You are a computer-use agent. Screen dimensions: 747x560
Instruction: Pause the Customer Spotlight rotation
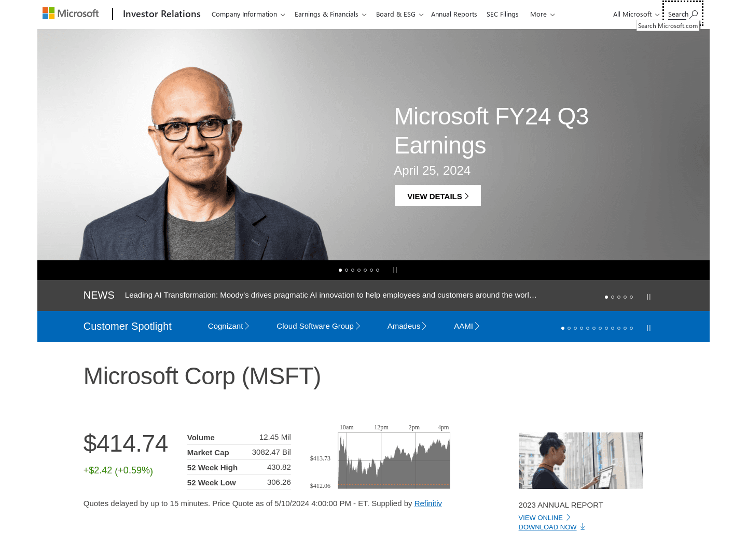click(x=648, y=328)
